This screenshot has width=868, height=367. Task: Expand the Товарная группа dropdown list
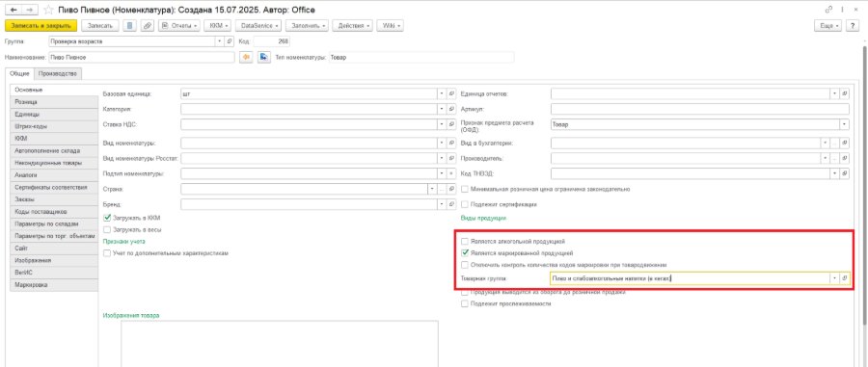coord(835,278)
